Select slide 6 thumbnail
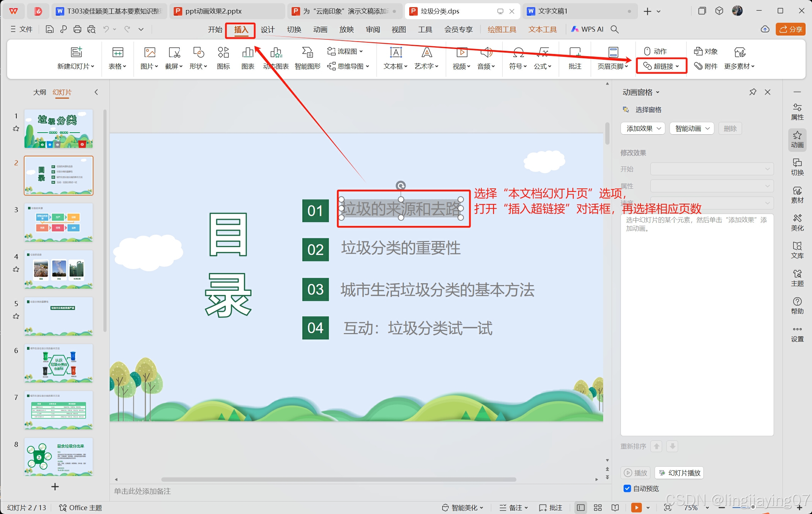Screen dimensions: 812x514 [x=59, y=363]
